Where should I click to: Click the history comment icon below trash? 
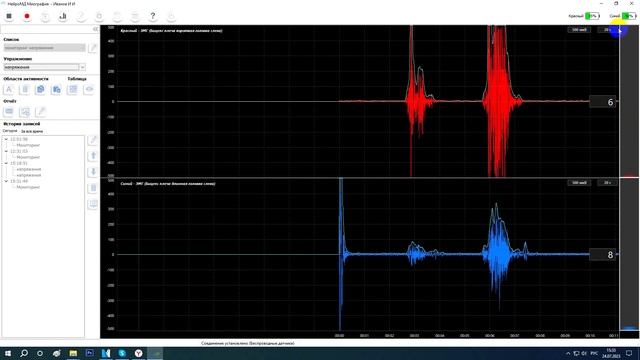pyautogui.click(x=93, y=204)
